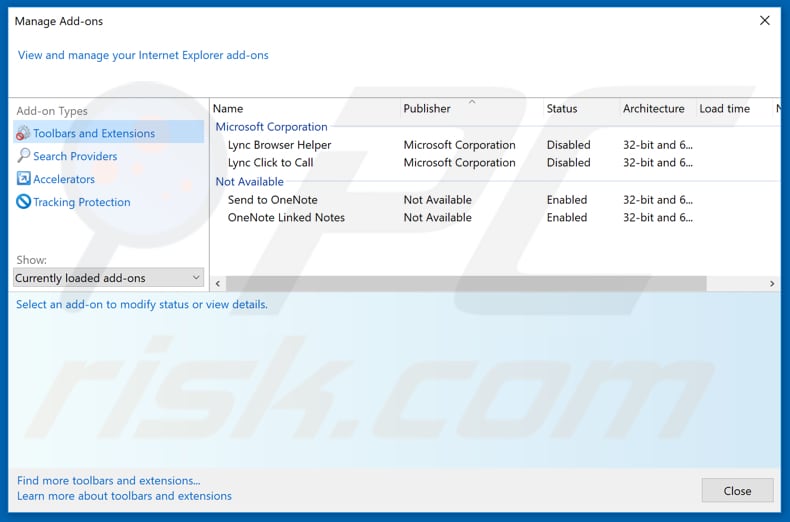The image size is (790, 522).
Task: Collapse the Microsoft Corporation group header
Action: (272, 126)
